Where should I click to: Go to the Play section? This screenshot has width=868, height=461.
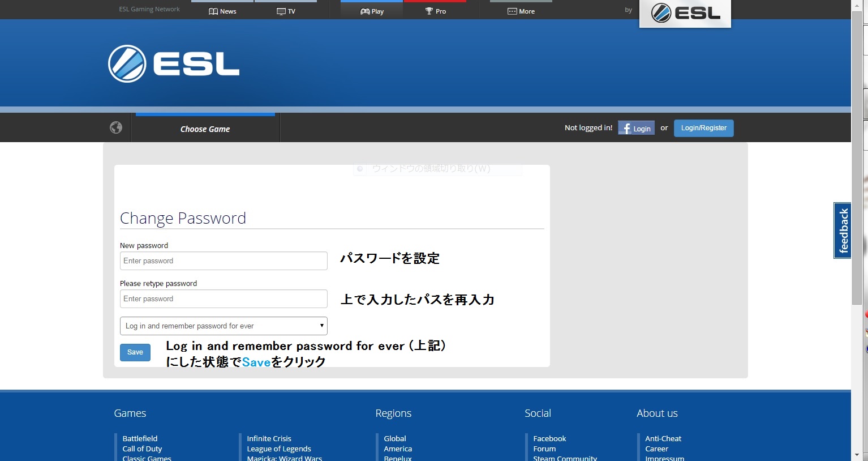click(x=372, y=11)
